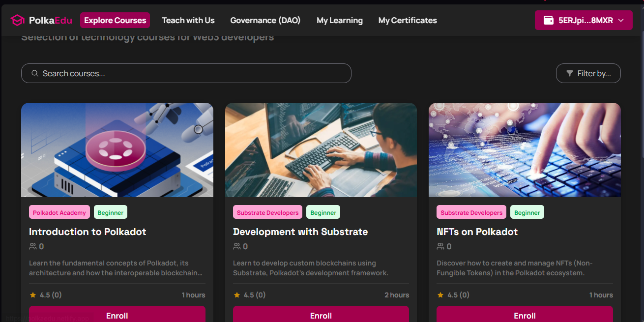The height and width of the screenshot is (322, 644).
Task: Click '4.5 (0)' rating on Introduction to Polkadot
Action: pos(51,295)
